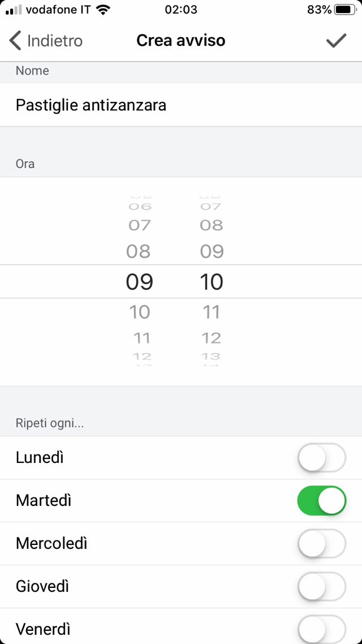Screen dimensions: 362x644
Task: Tap the 02:03 clock in status bar
Action: tap(181, 10)
